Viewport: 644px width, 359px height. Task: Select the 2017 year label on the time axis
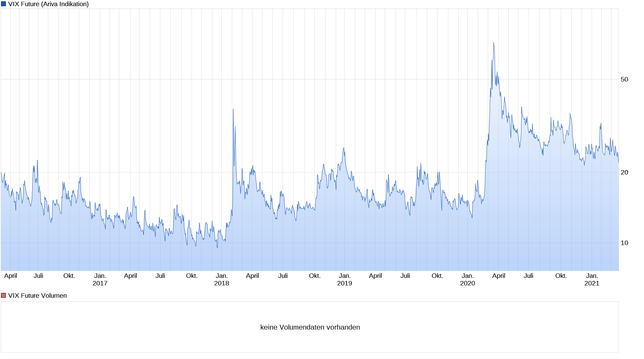click(100, 283)
